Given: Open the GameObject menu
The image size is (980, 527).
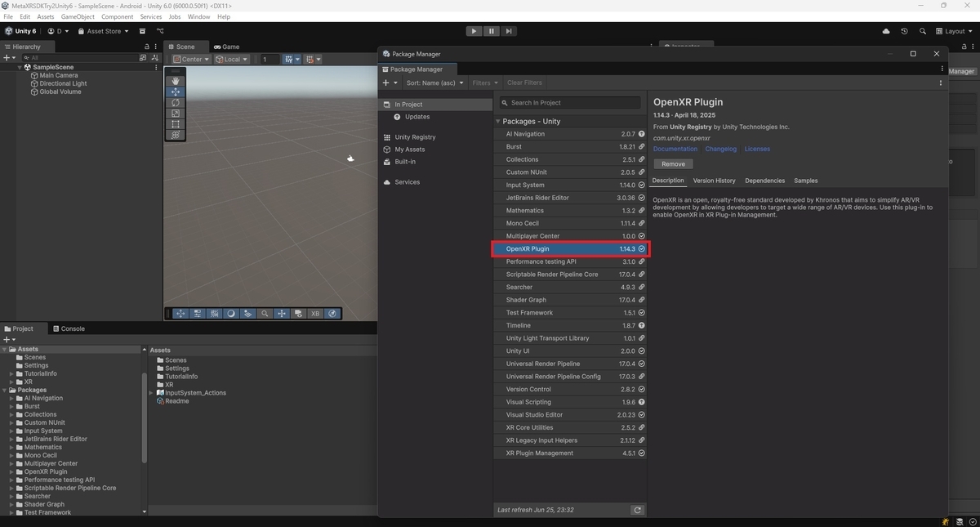Looking at the screenshot, I should click(78, 16).
